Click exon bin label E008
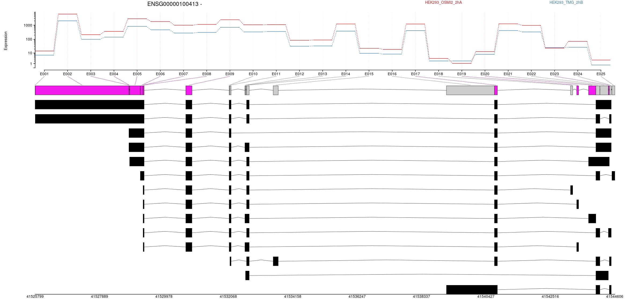Image resolution: width=644 pixels, height=301 pixels. point(207,74)
